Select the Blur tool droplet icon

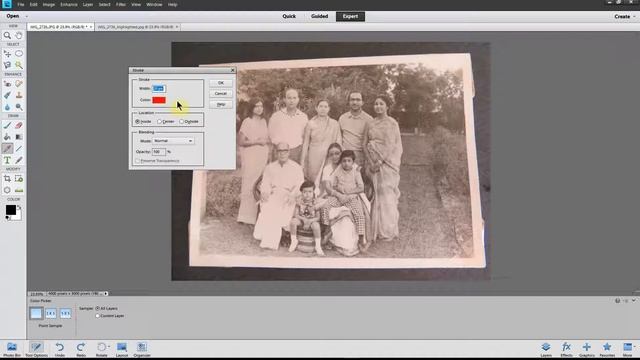[7, 107]
